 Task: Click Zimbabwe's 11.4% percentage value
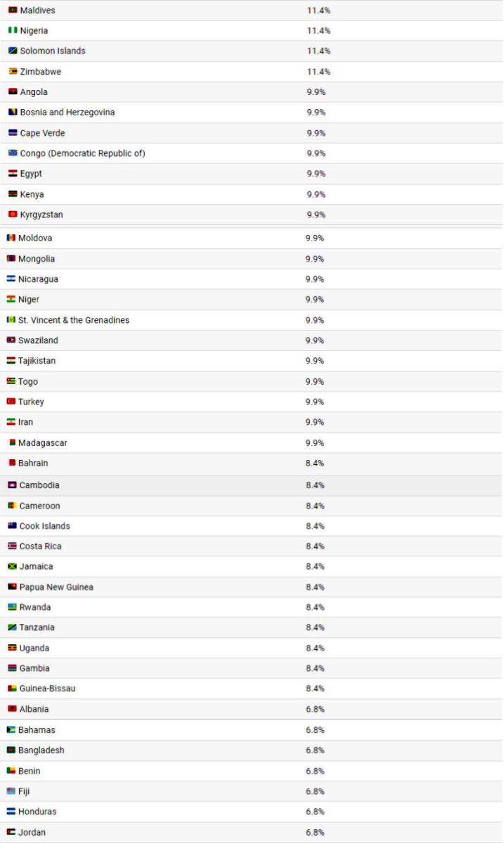pyautogui.click(x=318, y=72)
